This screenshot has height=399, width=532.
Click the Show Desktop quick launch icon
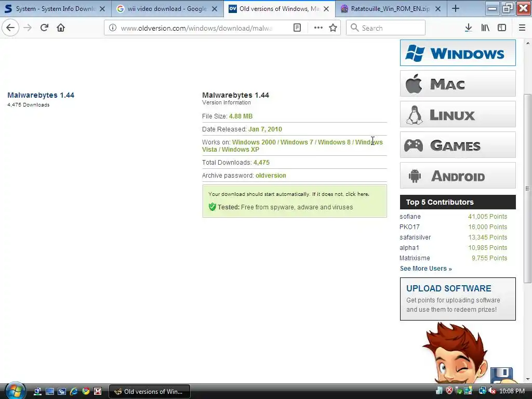49,391
